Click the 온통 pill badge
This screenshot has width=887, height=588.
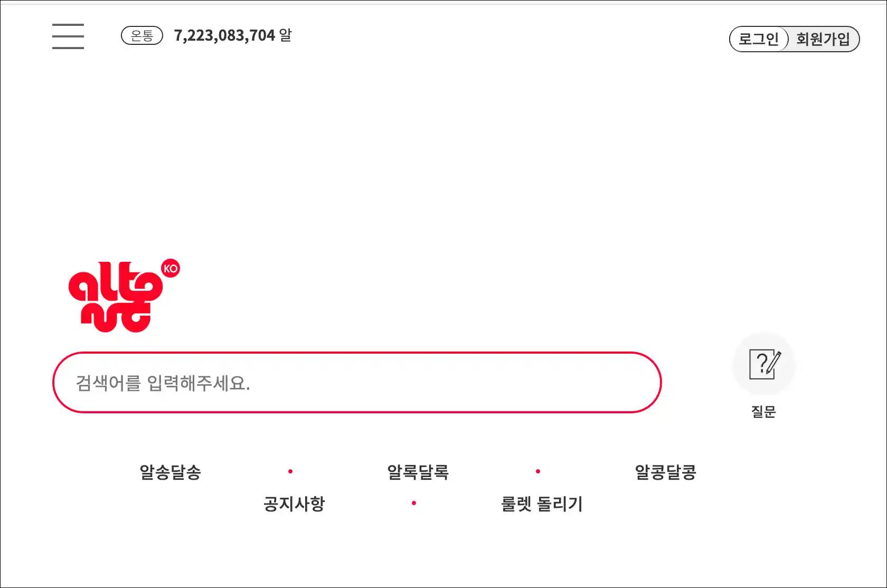point(142,36)
